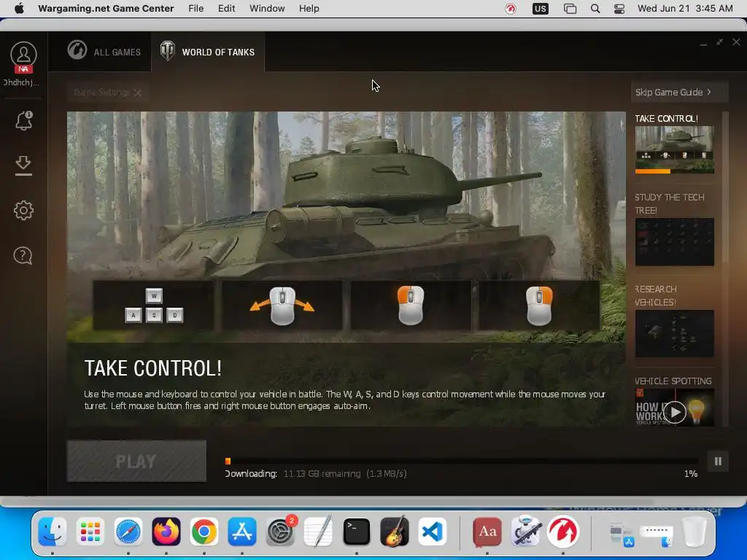Select the Research Vehicles thumbnail
The width and height of the screenshot is (747, 560).
[x=674, y=333]
